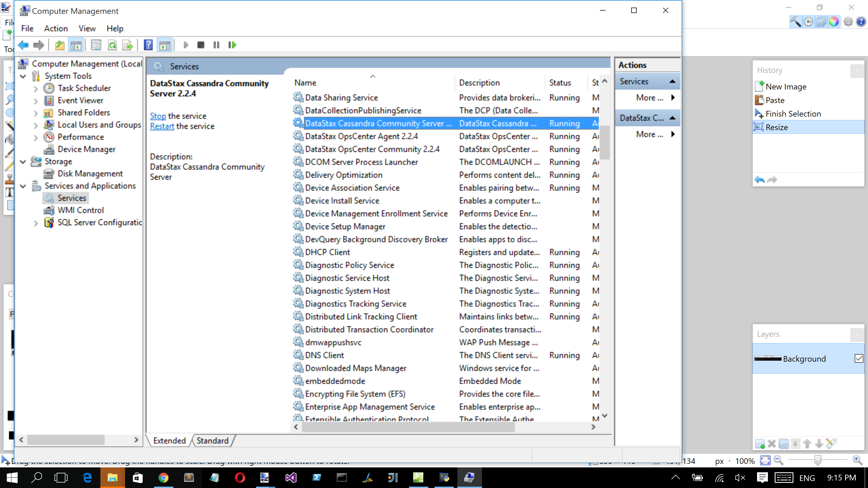This screenshot has height=488, width=868.
Task: Open the Help menu
Action: pos(115,29)
